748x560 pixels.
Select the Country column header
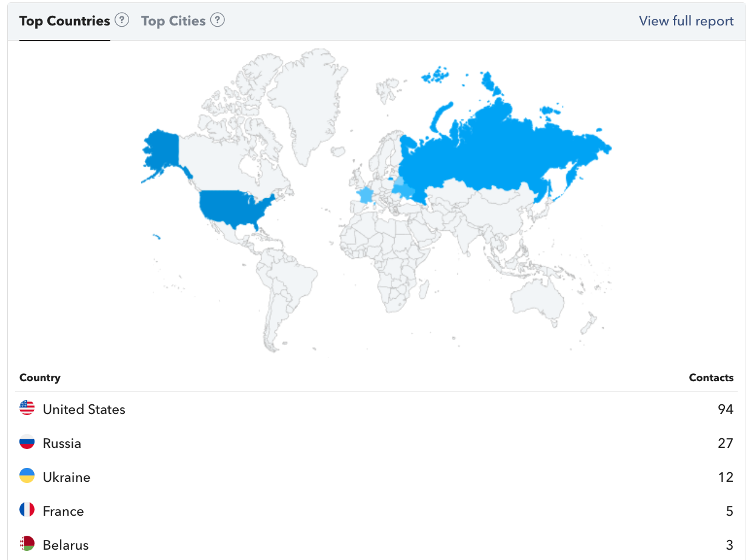coord(40,378)
